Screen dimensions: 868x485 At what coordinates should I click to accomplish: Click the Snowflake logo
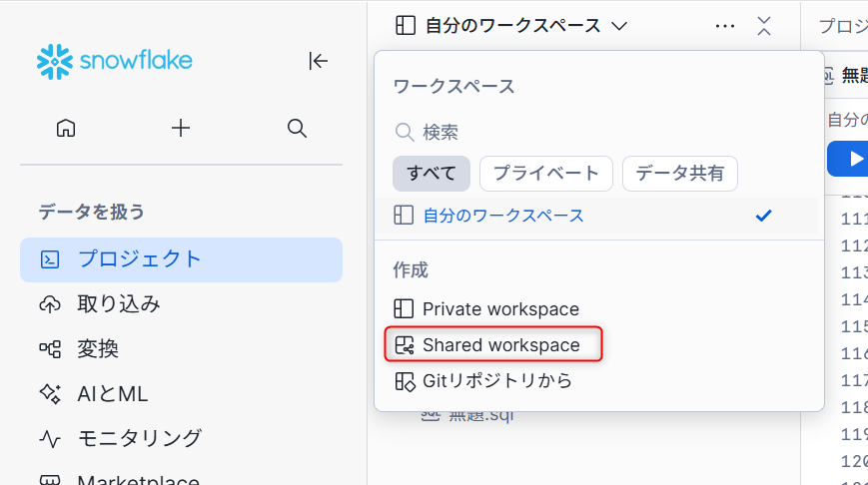click(114, 61)
